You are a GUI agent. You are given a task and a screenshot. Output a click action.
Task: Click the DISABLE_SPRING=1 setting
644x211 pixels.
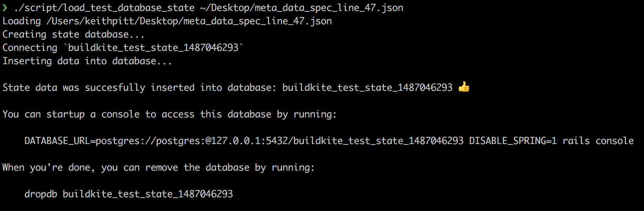coord(513,141)
